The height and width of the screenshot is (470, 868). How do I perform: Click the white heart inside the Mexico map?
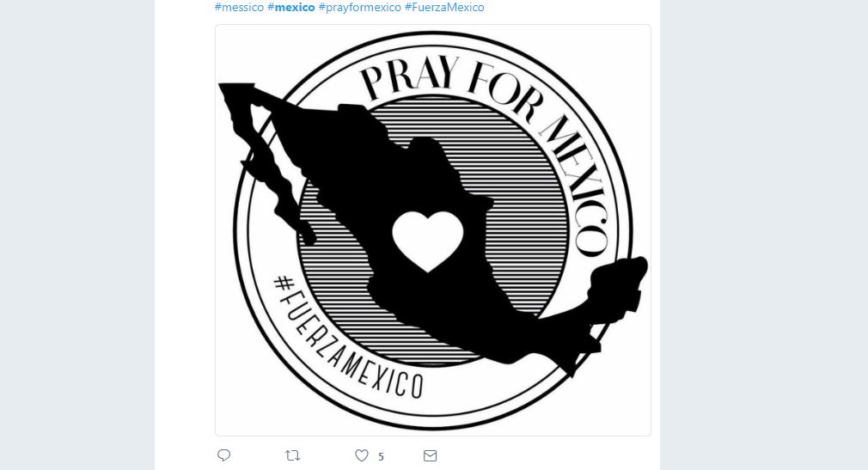click(427, 241)
